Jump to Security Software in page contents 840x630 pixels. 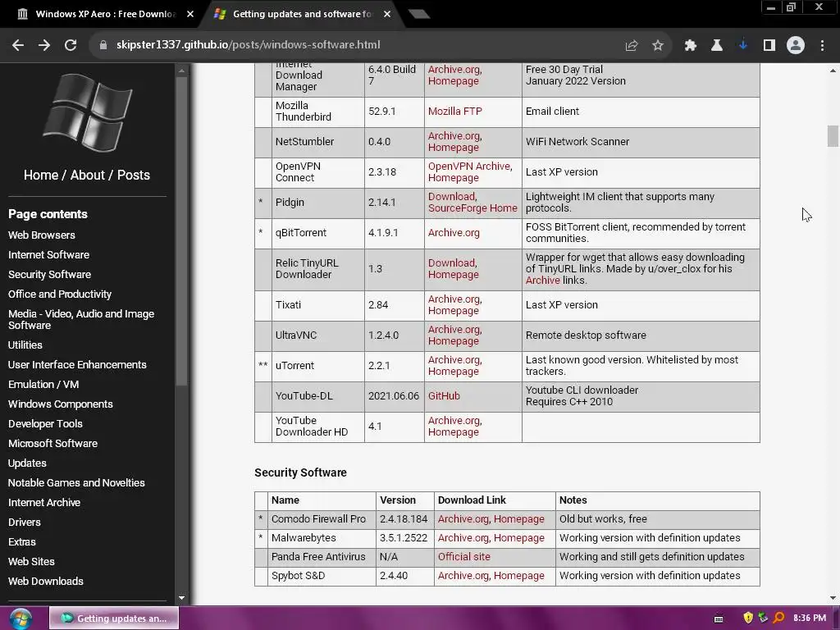(50, 275)
